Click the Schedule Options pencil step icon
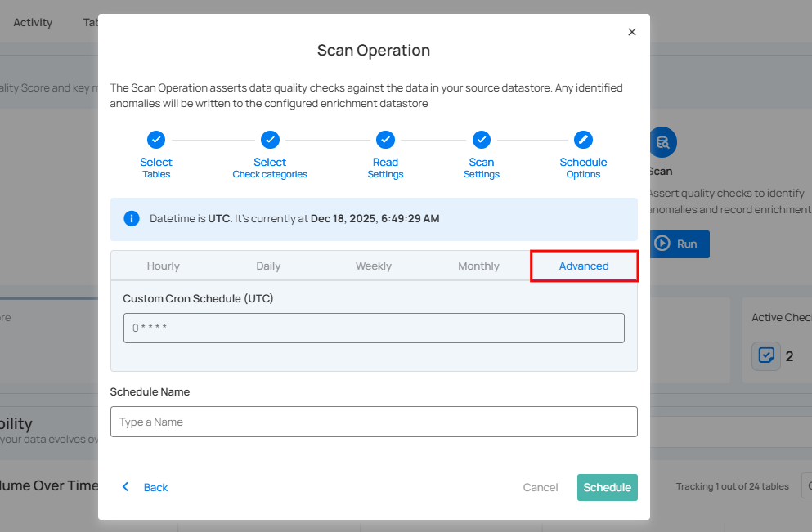Screen dimensions: 812x532 pyautogui.click(x=583, y=140)
